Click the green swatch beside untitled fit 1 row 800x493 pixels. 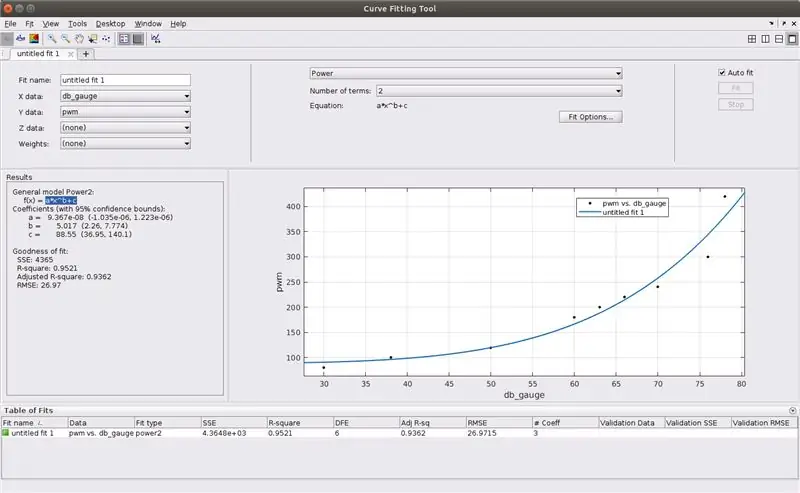[x=6, y=433]
